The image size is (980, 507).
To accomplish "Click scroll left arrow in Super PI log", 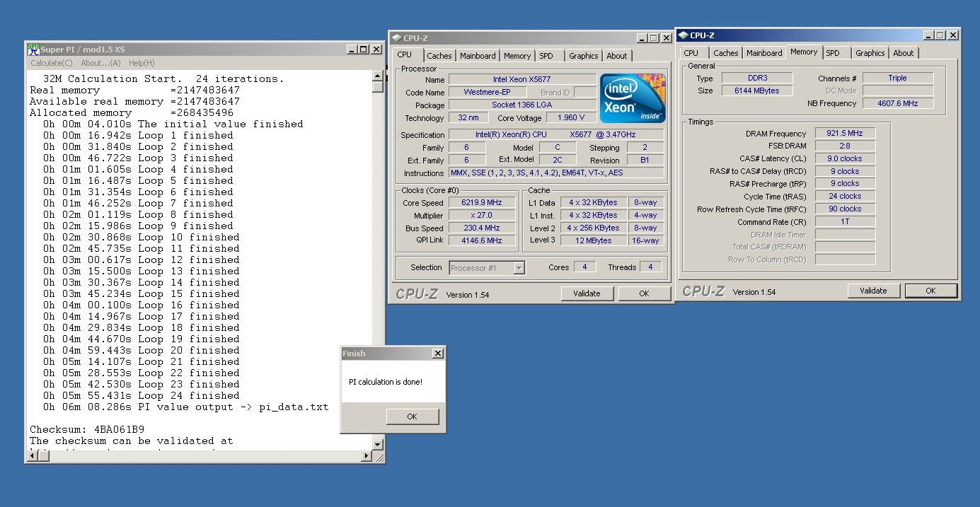I will click(32, 456).
